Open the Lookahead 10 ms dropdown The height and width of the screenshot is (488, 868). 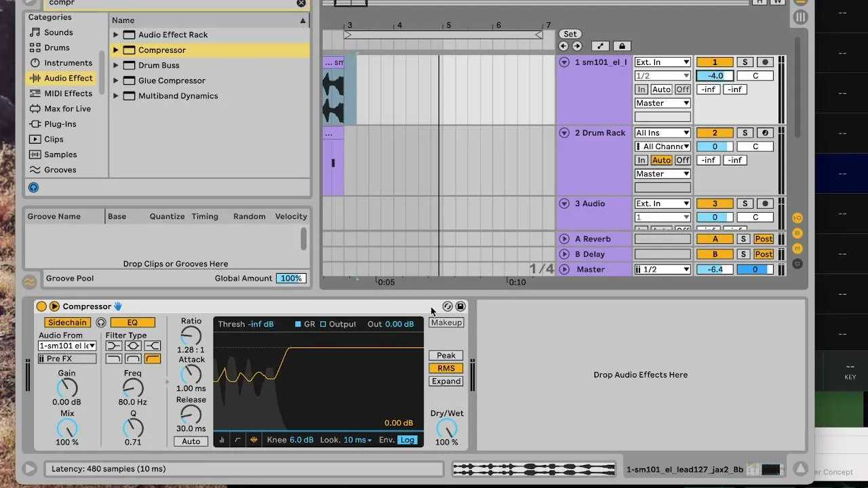357,440
